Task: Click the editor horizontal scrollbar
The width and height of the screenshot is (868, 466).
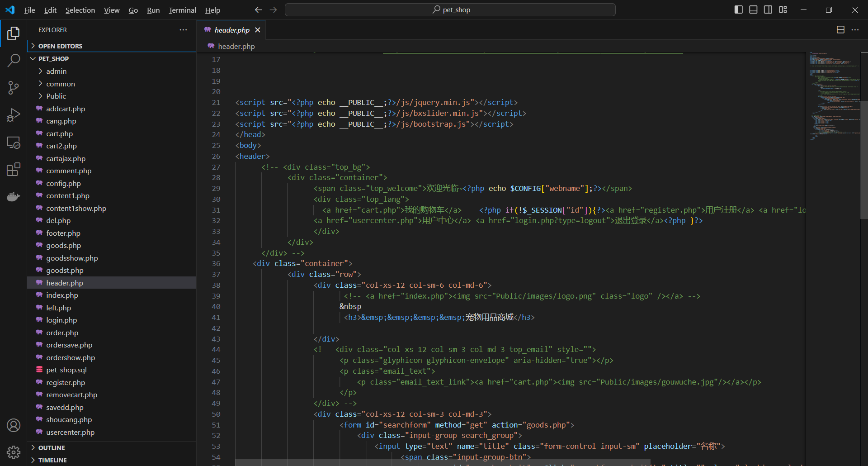Action: 442,462
